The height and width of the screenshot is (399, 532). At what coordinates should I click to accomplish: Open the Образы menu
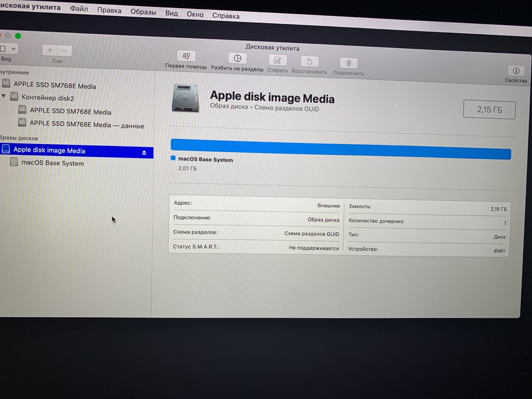(x=143, y=12)
